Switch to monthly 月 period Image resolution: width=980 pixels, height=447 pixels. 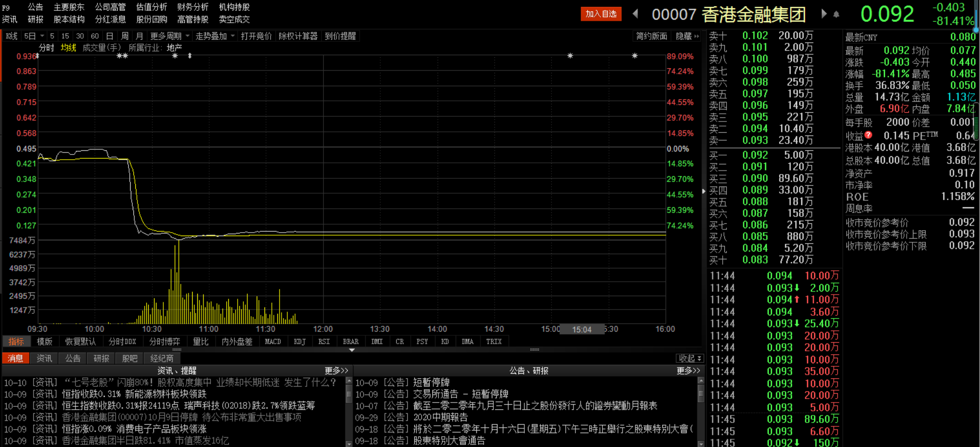point(139,36)
